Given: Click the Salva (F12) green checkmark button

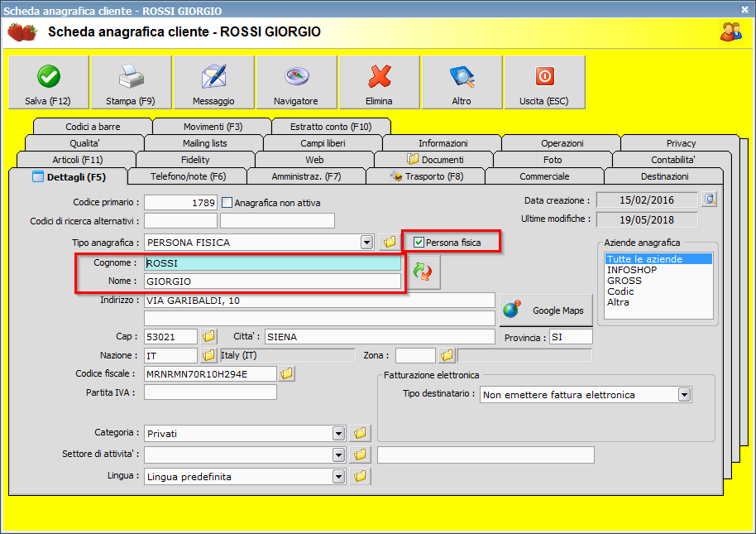Looking at the screenshot, I should 49,82.
